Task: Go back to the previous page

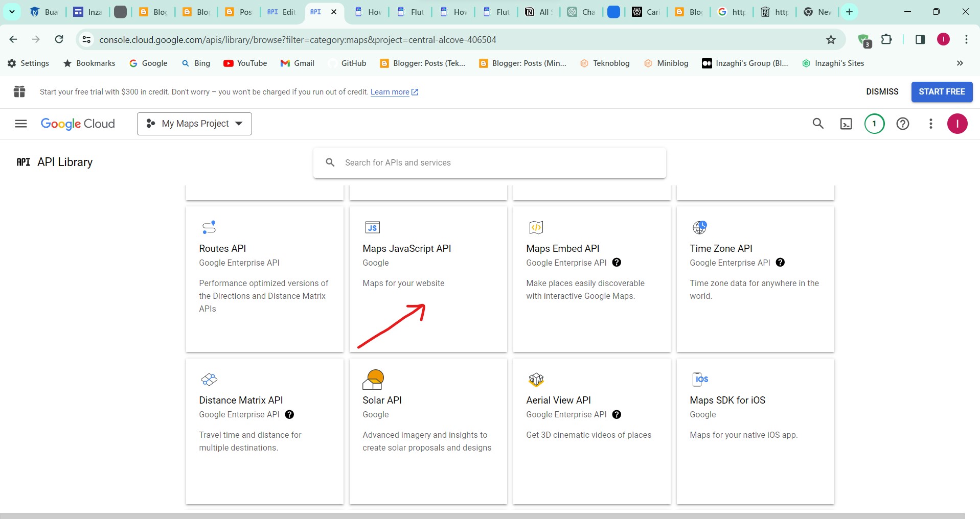Action: click(13, 39)
